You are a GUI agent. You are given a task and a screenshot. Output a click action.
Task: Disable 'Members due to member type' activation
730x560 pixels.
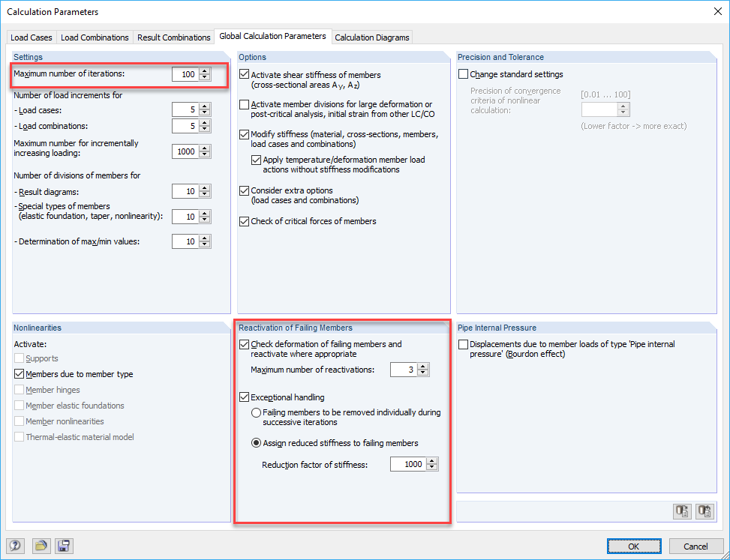[19, 374]
